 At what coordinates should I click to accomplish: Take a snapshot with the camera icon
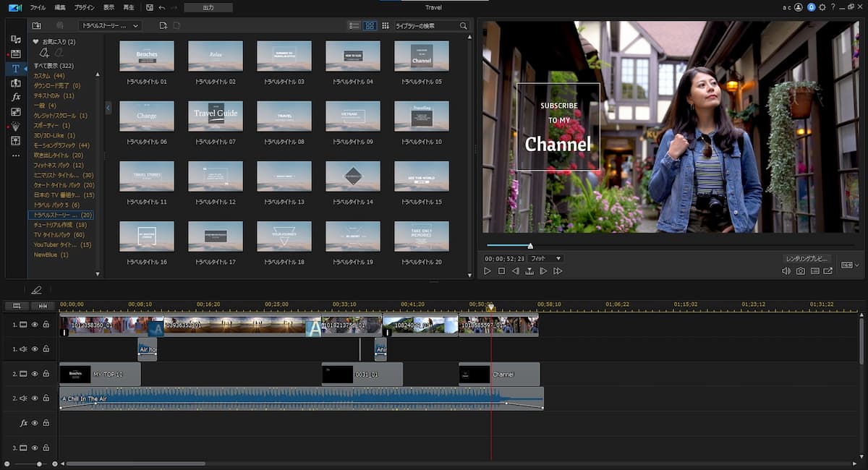(x=801, y=271)
